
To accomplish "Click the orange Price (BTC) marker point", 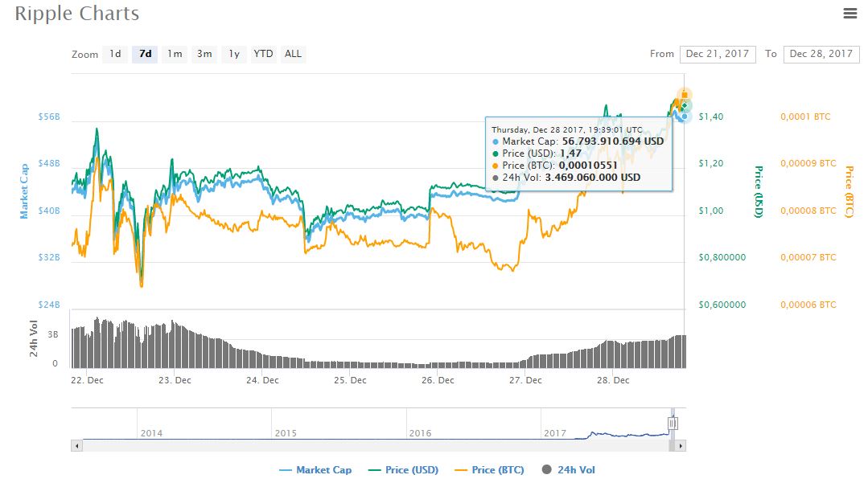I will pyautogui.click(x=685, y=95).
